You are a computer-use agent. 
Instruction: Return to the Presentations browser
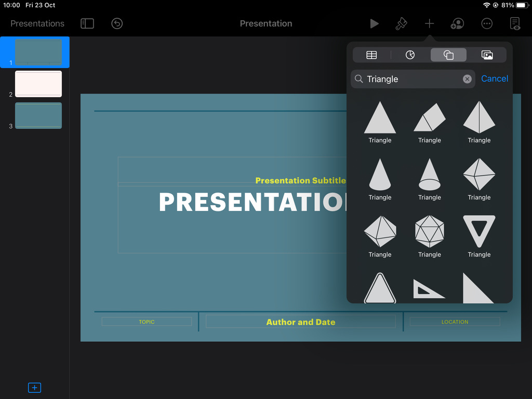37,23
